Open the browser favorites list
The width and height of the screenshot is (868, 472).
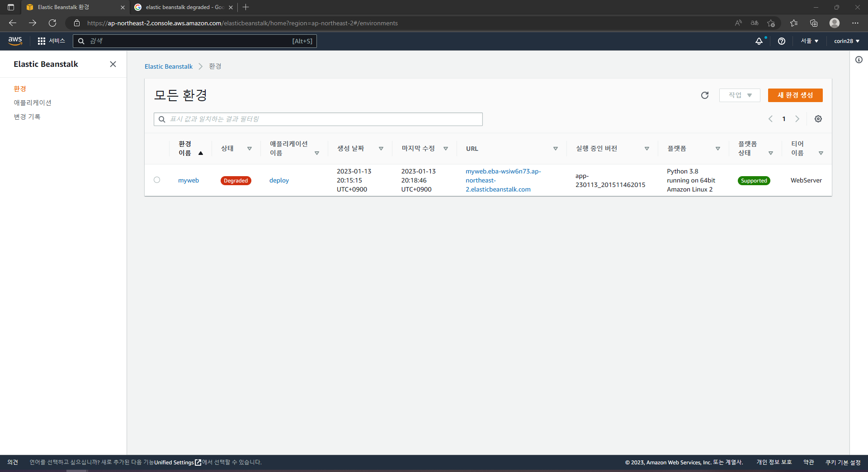pos(794,23)
